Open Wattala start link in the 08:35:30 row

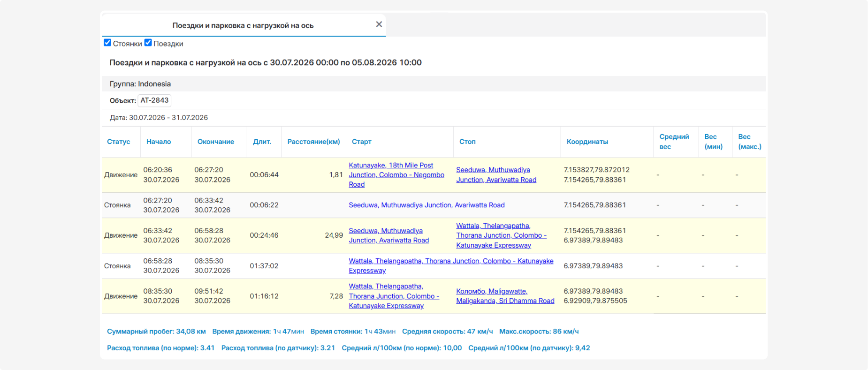point(394,296)
